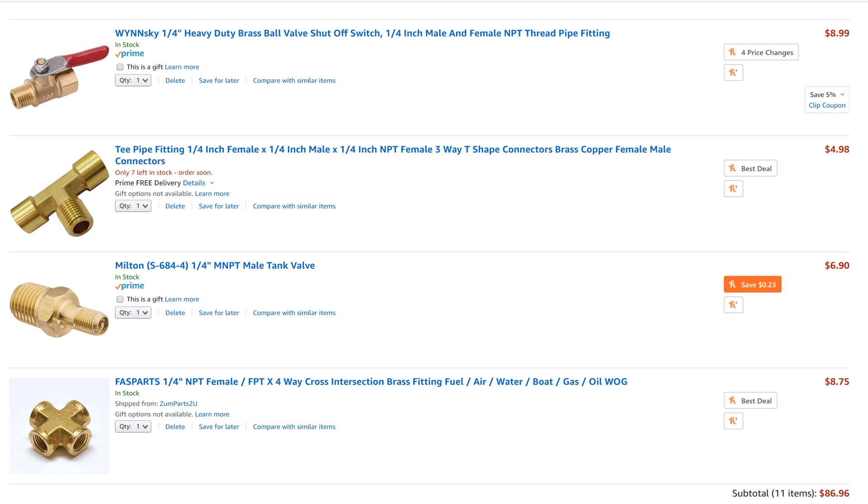Screen dimensions: 868x504
Task: Add the WYNNsky ball valve to Honey Droplist
Action: (x=733, y=72)
